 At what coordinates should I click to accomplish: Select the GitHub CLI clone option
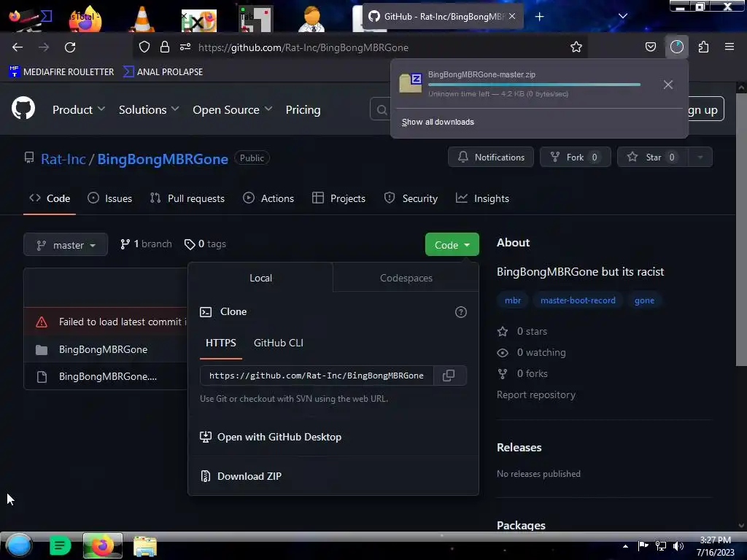pos(278,343)
